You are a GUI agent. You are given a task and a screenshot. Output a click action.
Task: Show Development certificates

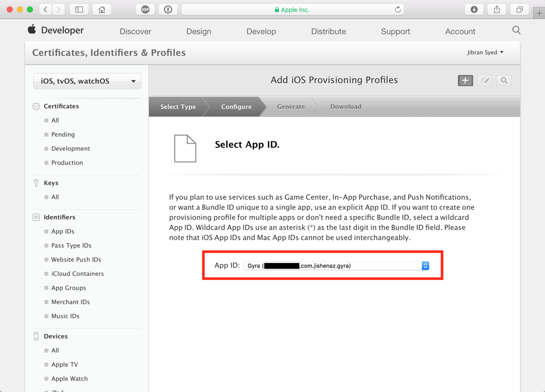(x=71, y=149)
